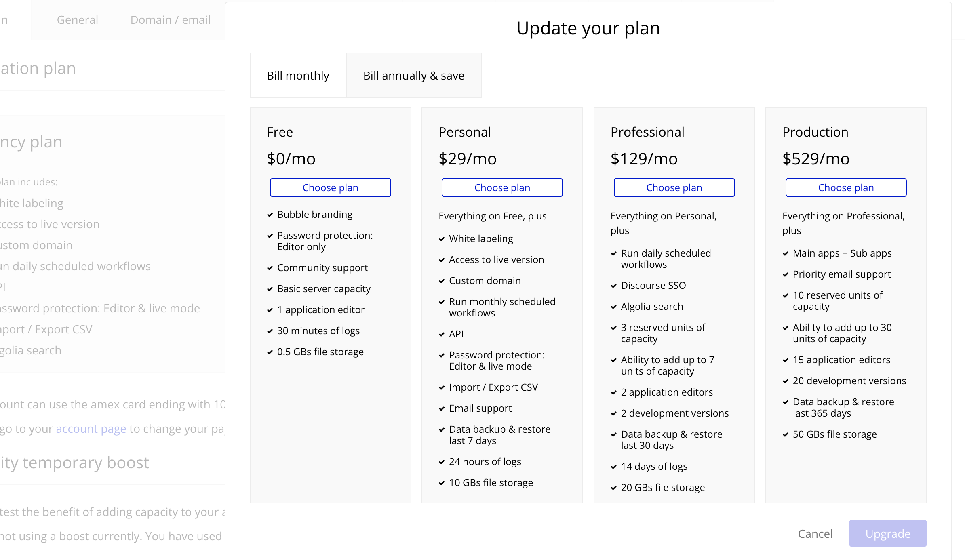The width and height of the screenshot is (965, 560).
Task: Open the Domain / email tab
Action: 170,20
